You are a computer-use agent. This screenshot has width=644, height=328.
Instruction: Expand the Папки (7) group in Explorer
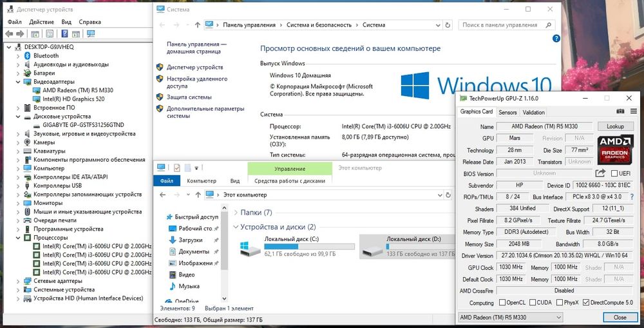tap(236, 213)
